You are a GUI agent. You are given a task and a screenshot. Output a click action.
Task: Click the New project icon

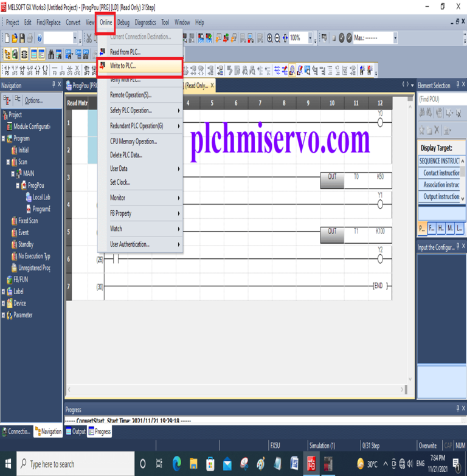click(x=7, y=38)
